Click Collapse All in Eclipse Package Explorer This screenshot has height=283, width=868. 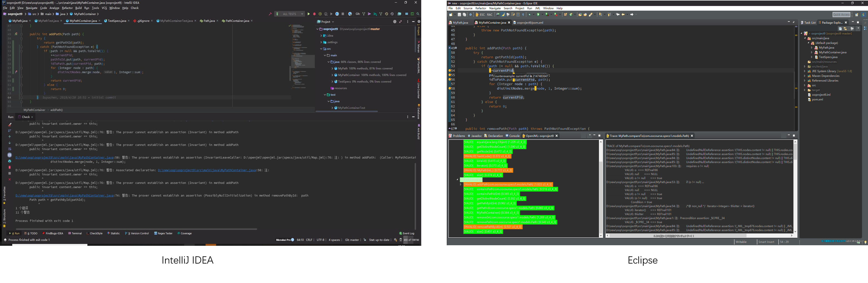tap(840, 29)
